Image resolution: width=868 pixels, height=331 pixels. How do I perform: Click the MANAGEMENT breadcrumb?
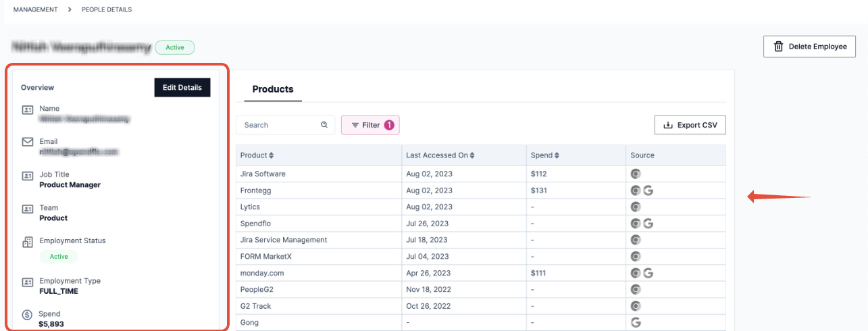click(x=36, y=10)
